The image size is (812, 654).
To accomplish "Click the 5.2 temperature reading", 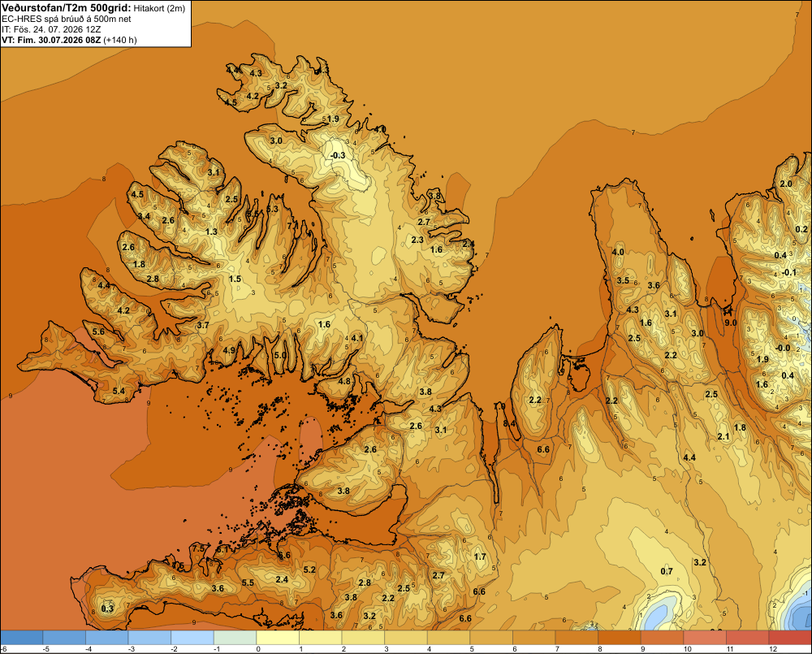I will [x=309, y=570].
